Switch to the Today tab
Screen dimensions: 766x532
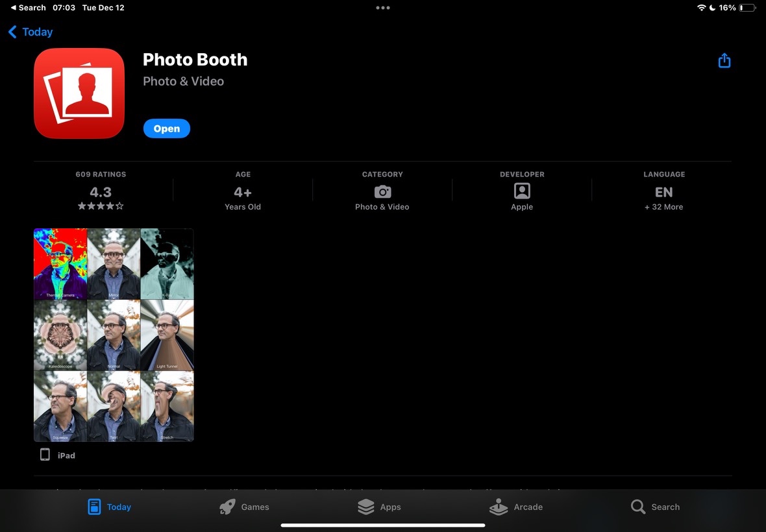tap(110, 507)
